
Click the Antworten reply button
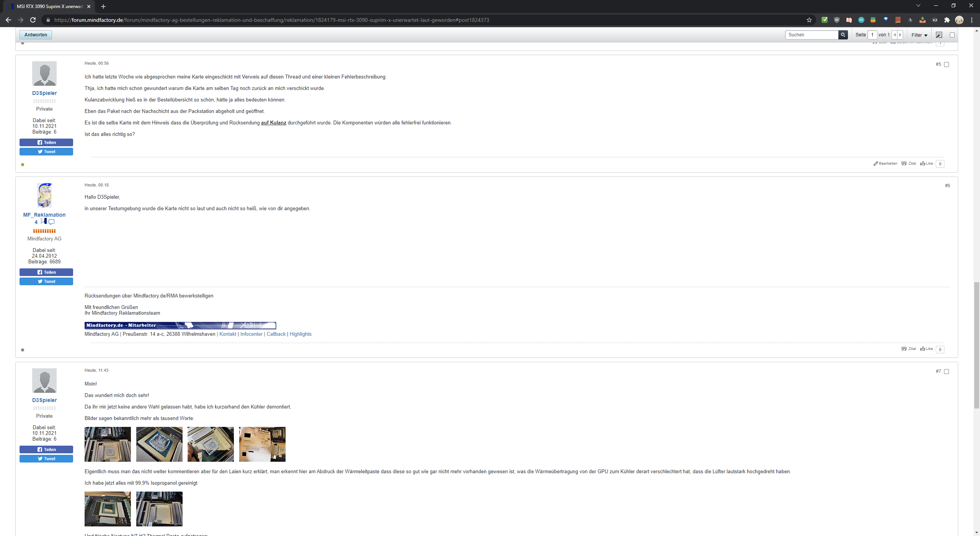(x=36, y=35)
